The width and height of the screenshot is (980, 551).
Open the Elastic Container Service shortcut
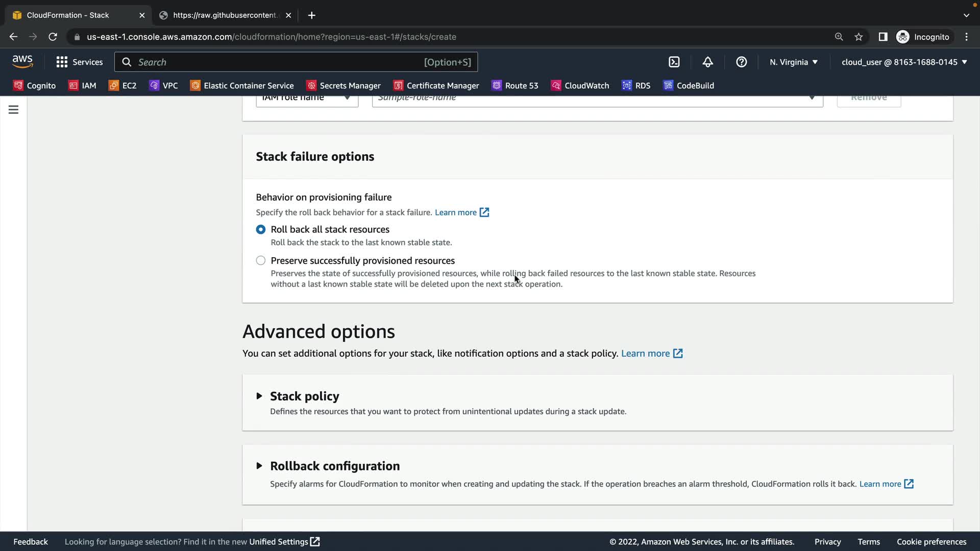pos(242,85)
